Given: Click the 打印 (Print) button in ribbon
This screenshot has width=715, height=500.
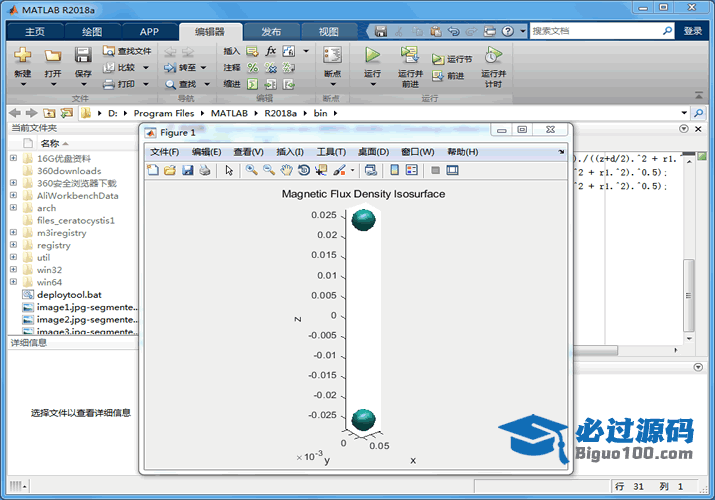Looking at the screenshot, I should [119, 84].
